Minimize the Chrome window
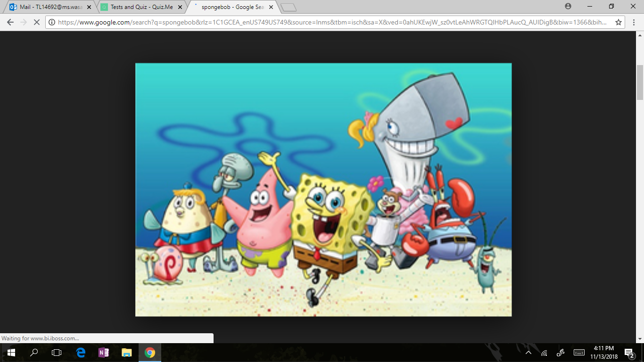 tap(590, 6)
